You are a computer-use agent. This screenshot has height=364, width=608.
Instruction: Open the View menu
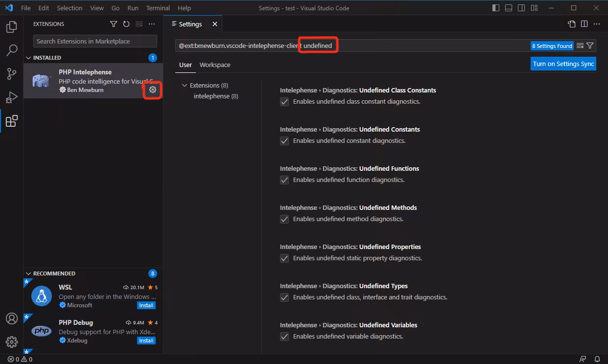click(x=97, y=8)
